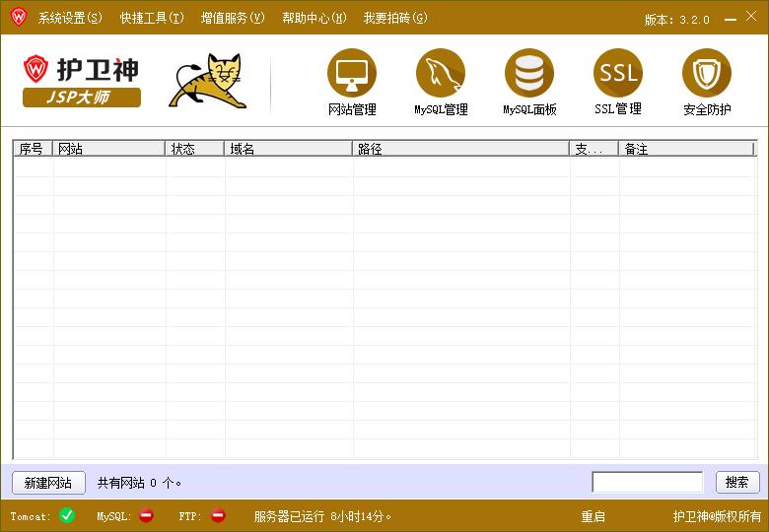The width and height of the screenshot is (769, 532).
Task: Click the 护卫神@版权所有 link
Action: pyautogui.click(x=717, y=516)
